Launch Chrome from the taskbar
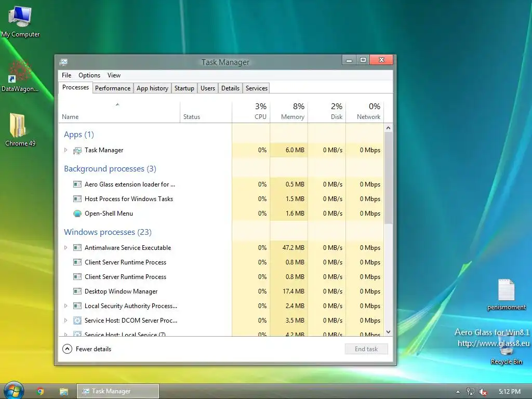The image size is (532, 399). tap(41, 391)
